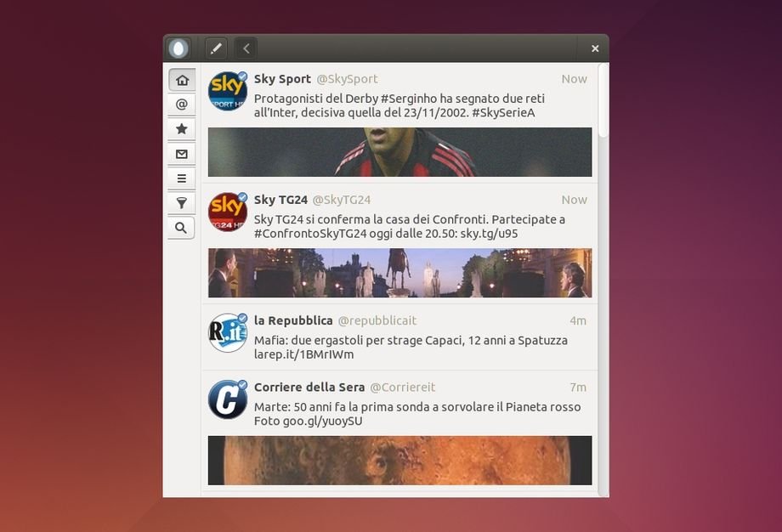Open the sky.tg/u95 link
Screen dimensions: 782x532
click(489, 234)
